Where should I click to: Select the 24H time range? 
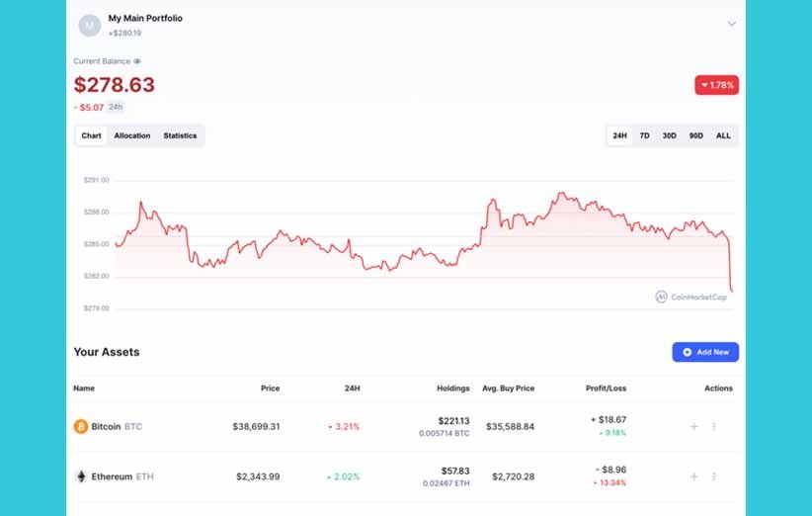[x=619, y=135]
